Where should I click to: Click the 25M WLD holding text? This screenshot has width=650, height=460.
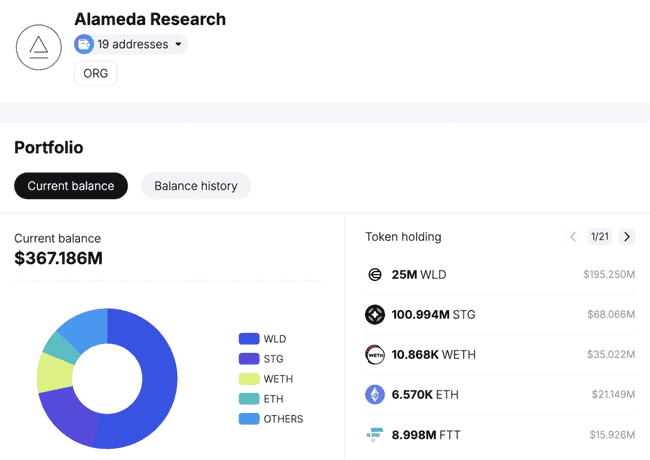(x=419, y=274)
